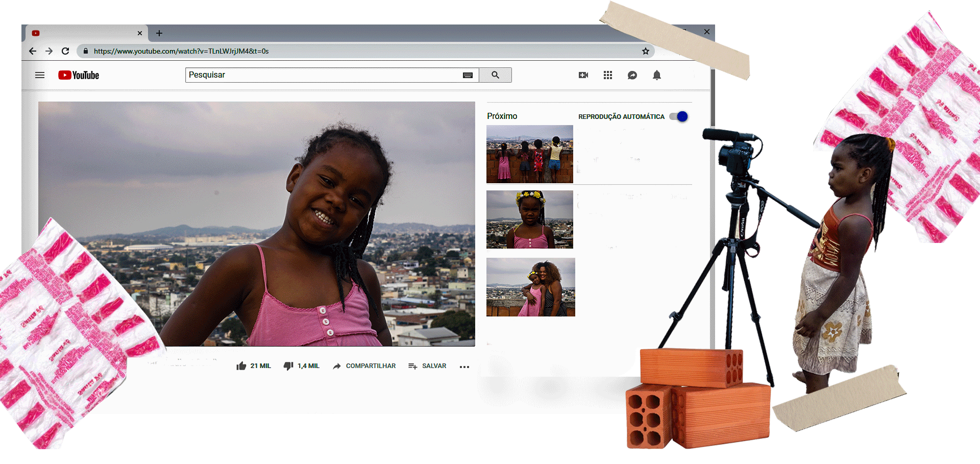Reload the page with refresh icon
The width and height of the screenshot is (980, 464).
(65, 51)
